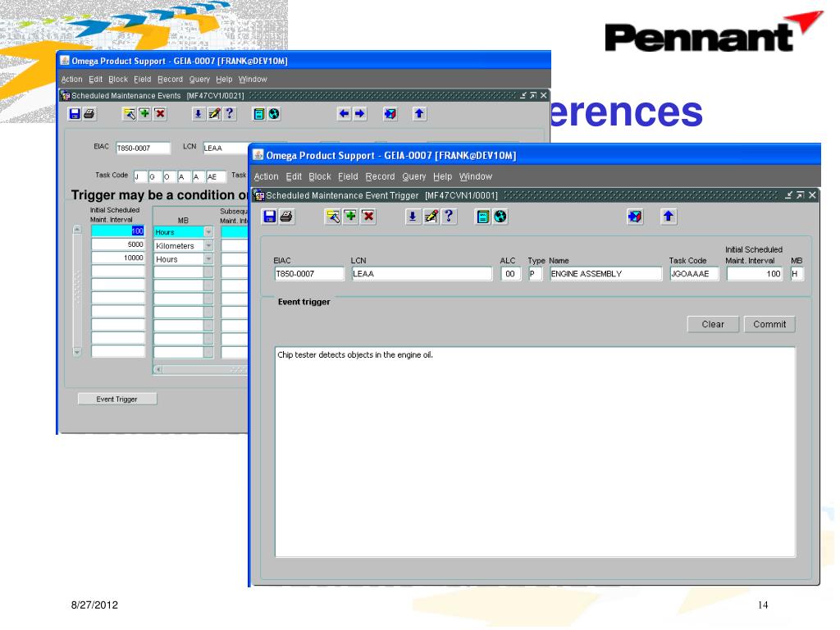Open Help question mark in Event Trigger toolbar
840x630 pixels.
point(449,217)
